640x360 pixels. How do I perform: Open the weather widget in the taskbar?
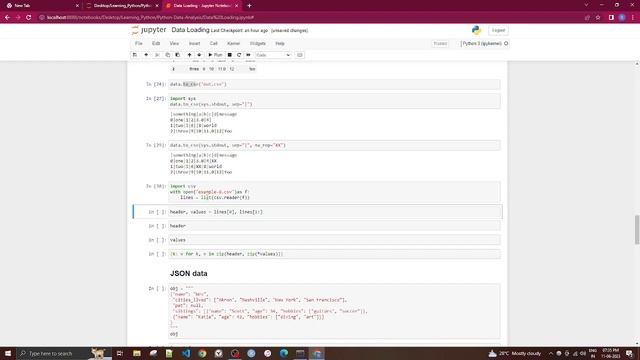[x=514, y=353]
